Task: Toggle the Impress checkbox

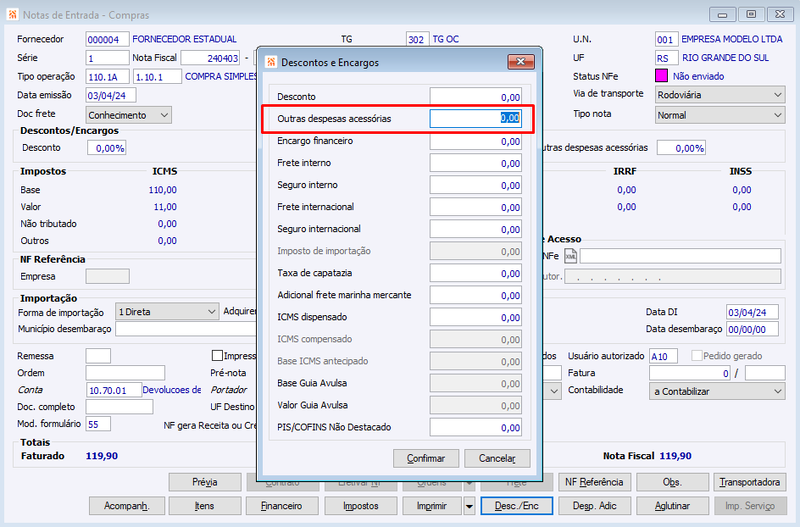Action: point(217,356)
